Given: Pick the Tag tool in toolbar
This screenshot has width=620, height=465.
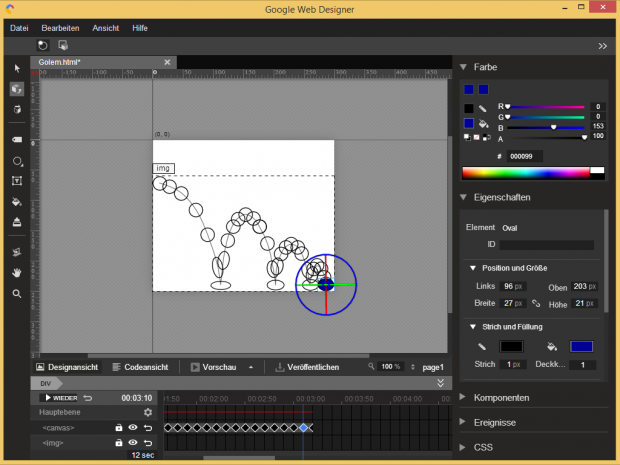Looking at the screenshot, I should tap(16, 140).
